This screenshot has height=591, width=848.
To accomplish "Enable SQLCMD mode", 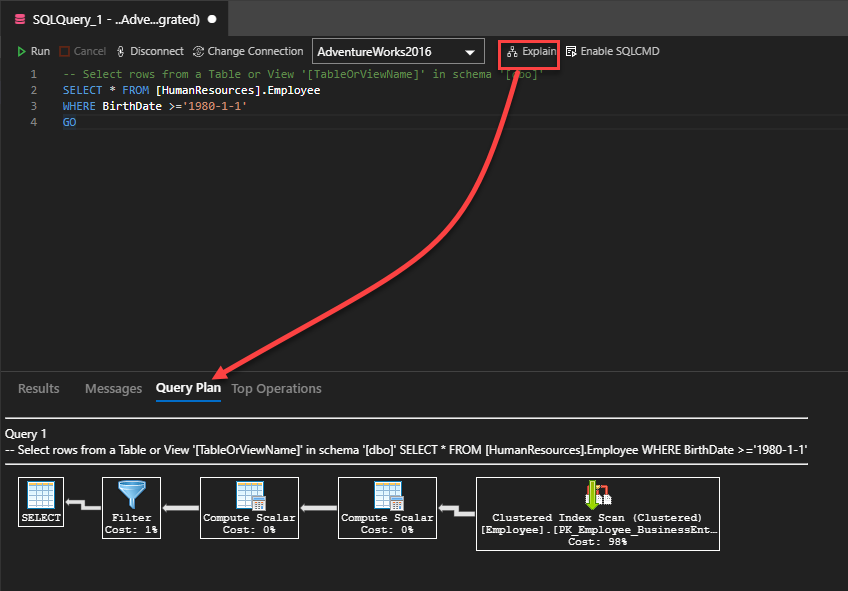I will click(612, 51).
